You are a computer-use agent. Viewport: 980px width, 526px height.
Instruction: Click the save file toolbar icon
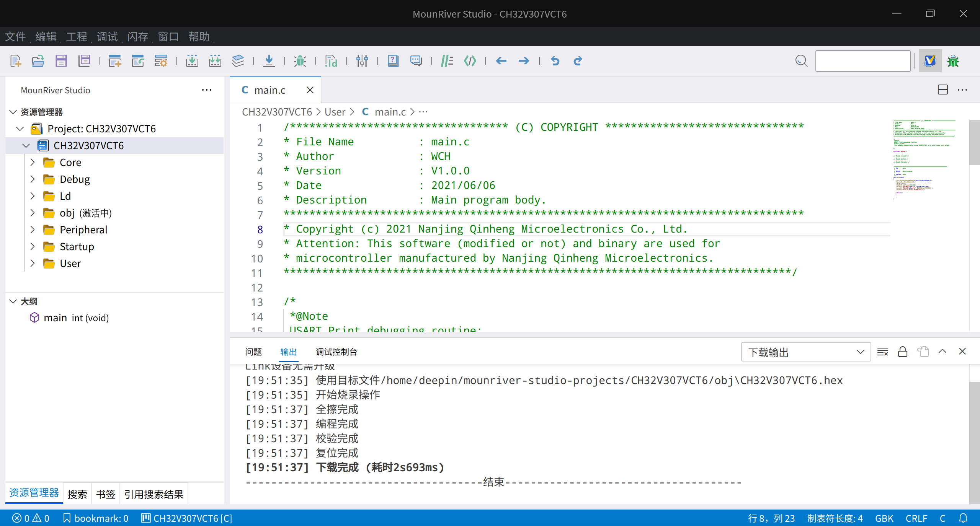tap(61, 61)
